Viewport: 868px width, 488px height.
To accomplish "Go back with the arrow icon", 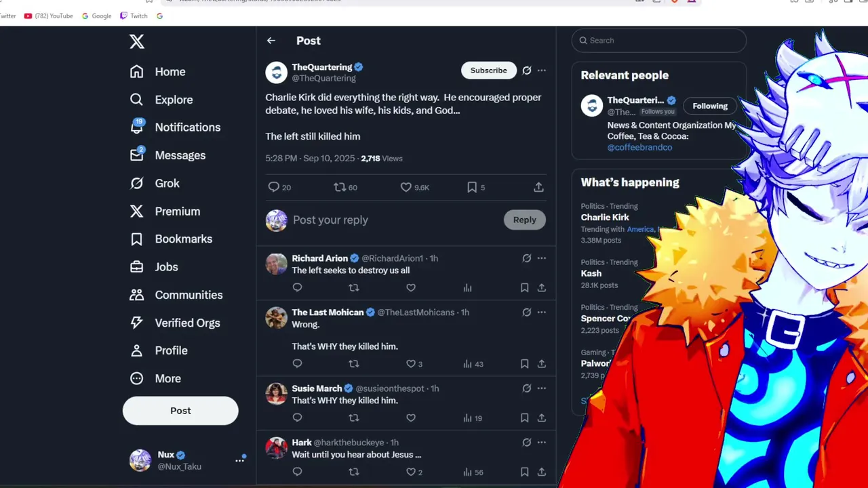I will 271,41.
